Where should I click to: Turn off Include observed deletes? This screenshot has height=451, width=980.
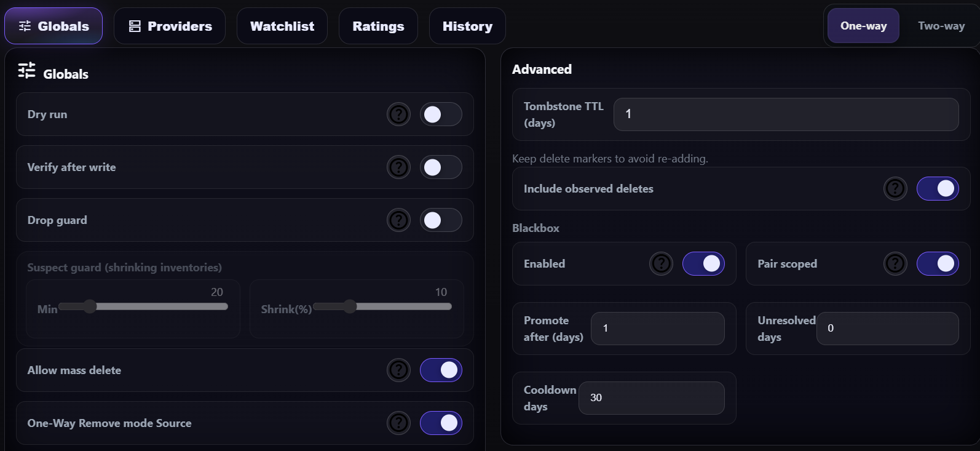[938, 189]
